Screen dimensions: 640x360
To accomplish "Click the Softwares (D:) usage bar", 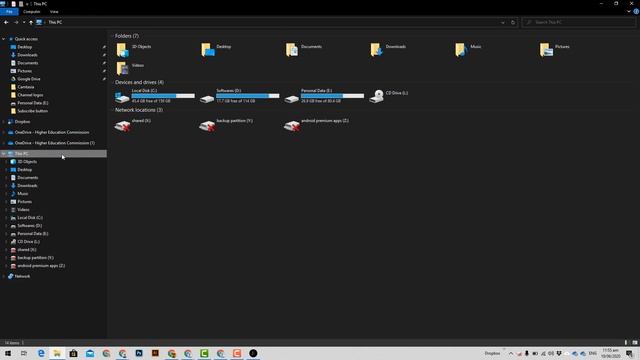I will coord(248,96).
